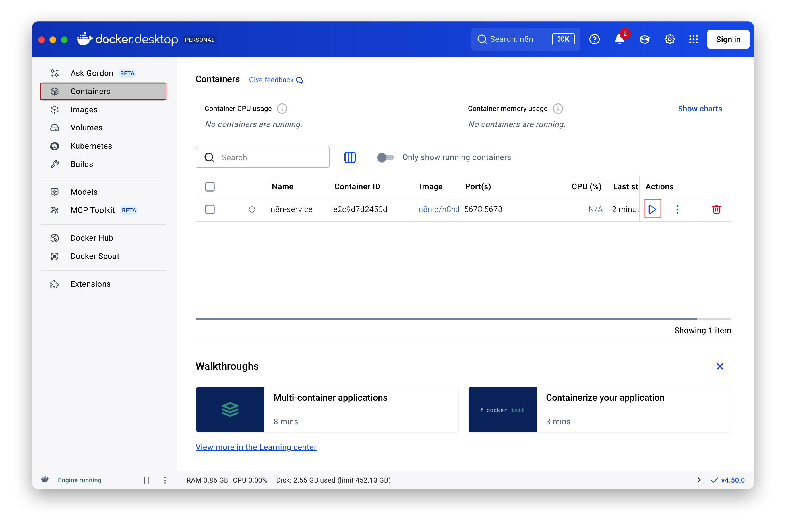
Task: Check the select-all containers checkbox
Action: 210,187
